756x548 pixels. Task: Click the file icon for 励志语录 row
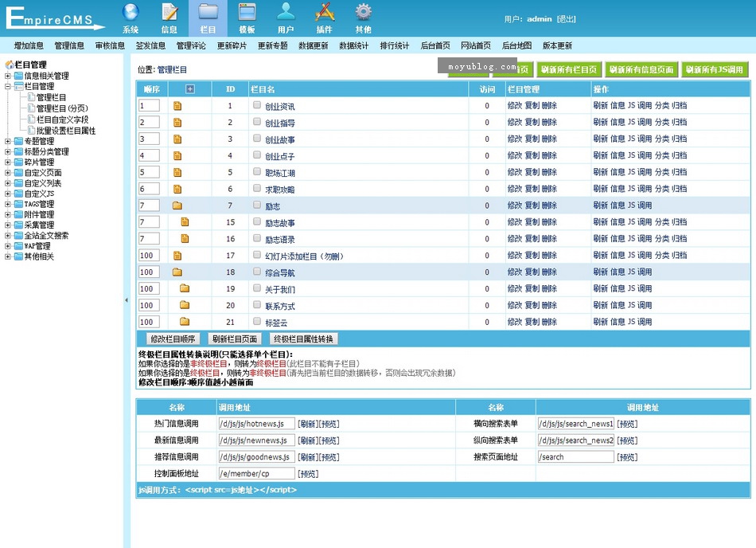tap(185, 239)
